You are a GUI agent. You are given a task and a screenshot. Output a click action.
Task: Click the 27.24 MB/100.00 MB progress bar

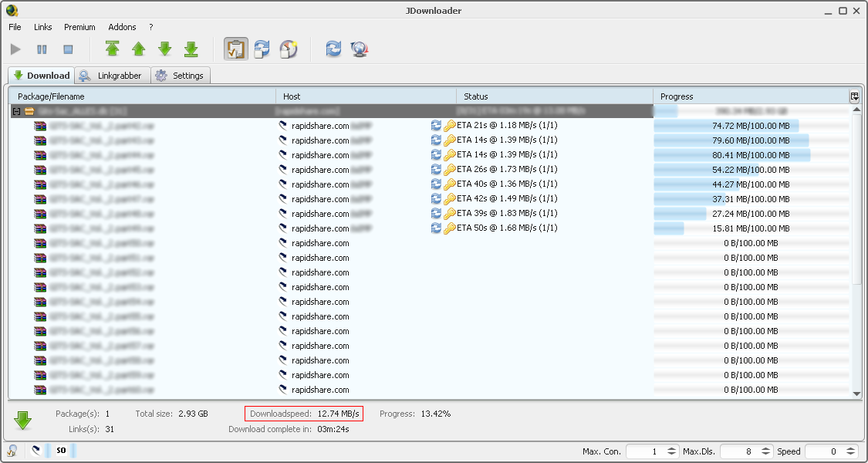tap(751, 214)
